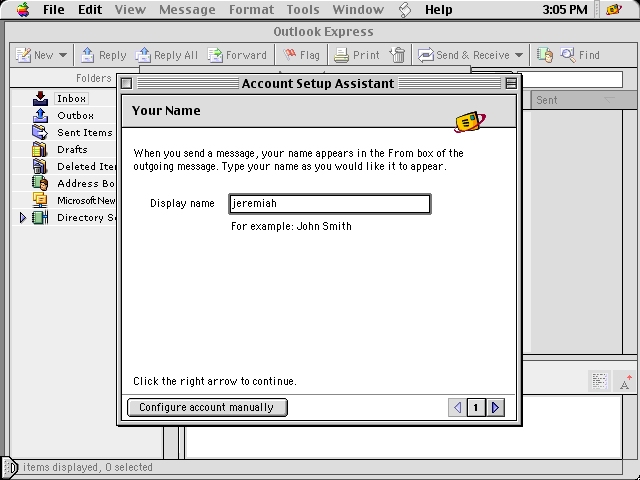This screenshot has width=640, height=480.
Task: Select Directory Services in folder list
Action: pos(86,218)
